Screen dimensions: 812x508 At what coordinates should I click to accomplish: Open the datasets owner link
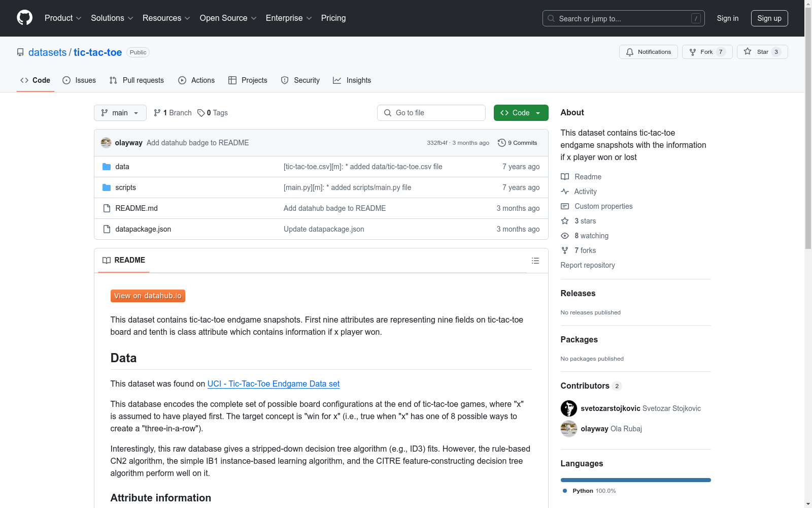tap(47, 52)
